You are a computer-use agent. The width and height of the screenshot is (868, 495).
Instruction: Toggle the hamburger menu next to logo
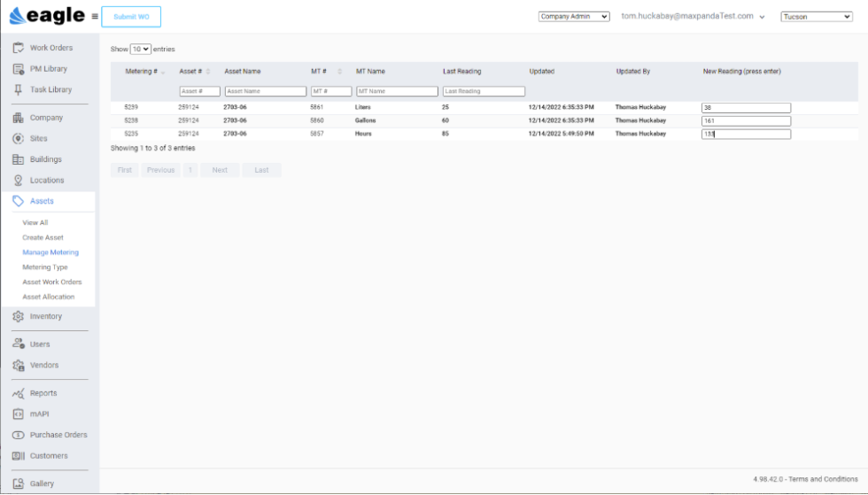(x=95, y=16)
